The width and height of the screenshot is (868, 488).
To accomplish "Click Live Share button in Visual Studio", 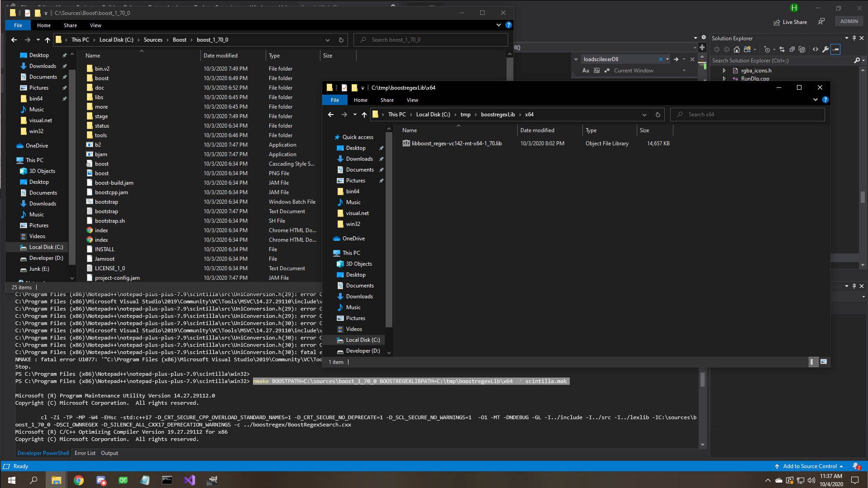I will (790, 22).
